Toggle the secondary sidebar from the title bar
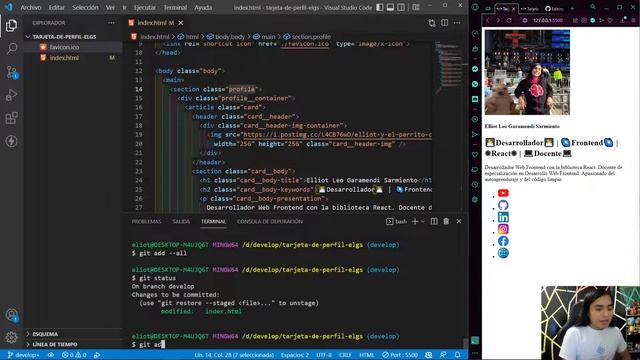640x360 pixels. pyautogui.click(x=401, y=7)
